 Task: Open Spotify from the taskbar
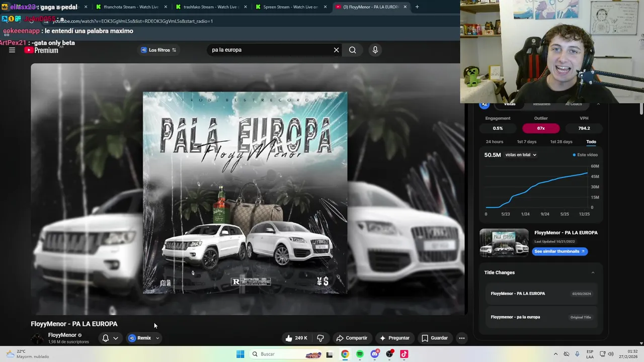point(360,354)
